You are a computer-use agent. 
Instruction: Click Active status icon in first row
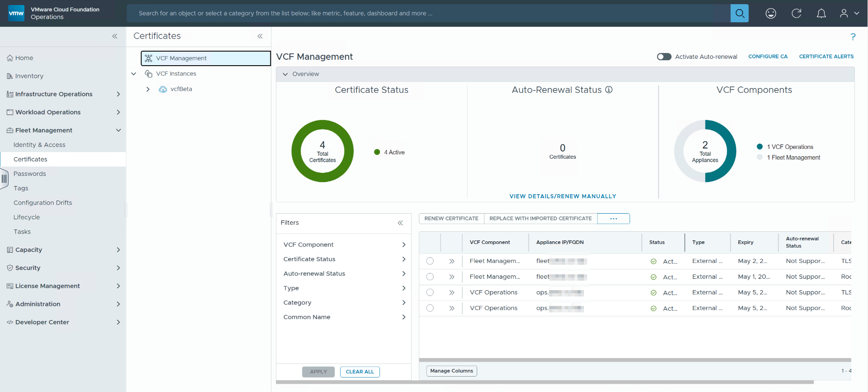tap(654, 261)
